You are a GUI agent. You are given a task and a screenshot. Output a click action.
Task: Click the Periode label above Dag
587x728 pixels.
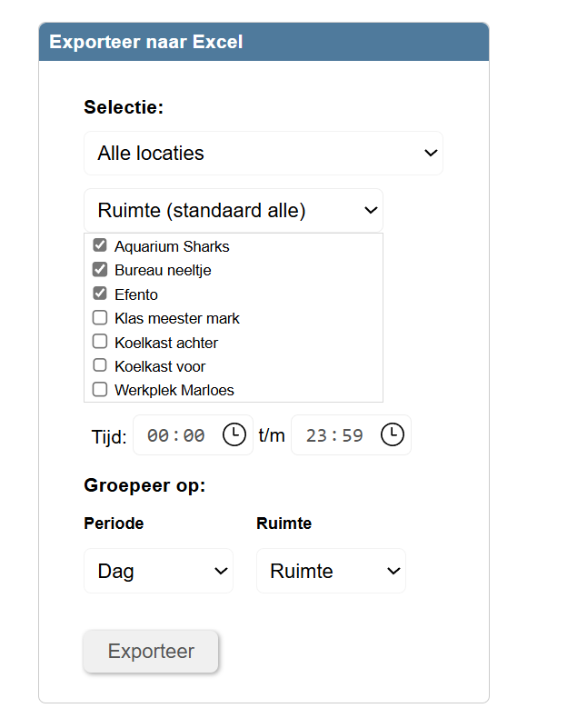coord(114,524)
